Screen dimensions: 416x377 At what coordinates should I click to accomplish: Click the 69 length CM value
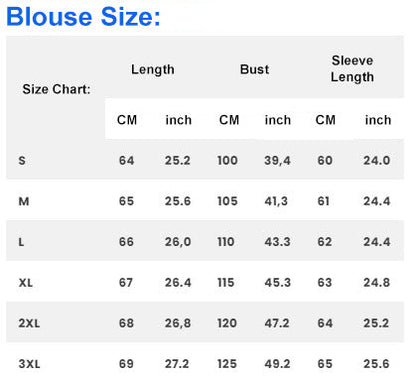coord(126,364)
